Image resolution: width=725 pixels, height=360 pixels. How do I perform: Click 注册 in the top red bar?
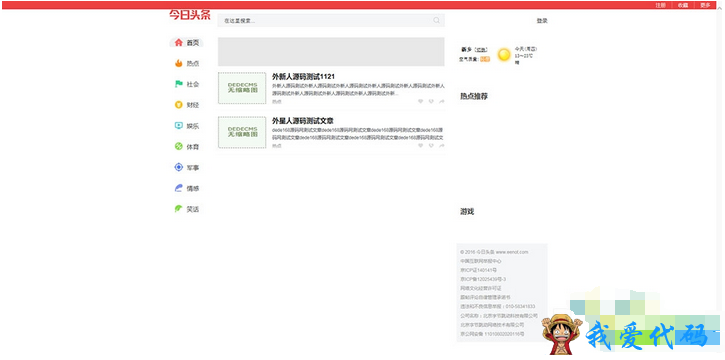click(x=660, y=5)
